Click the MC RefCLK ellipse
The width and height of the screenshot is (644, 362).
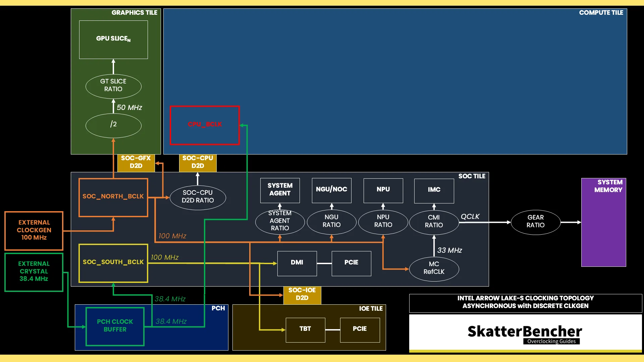[434, 269]
